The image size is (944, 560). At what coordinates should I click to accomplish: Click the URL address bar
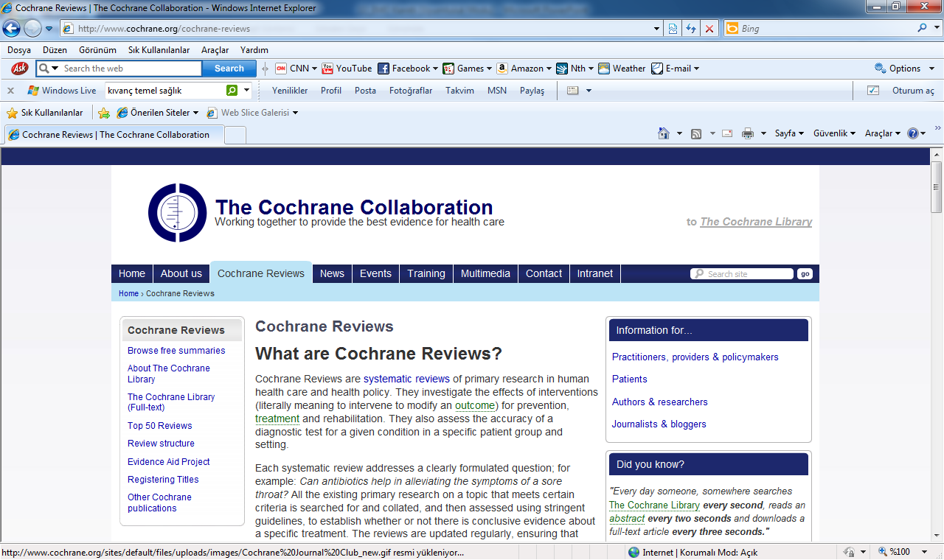[x=361, y=29]
